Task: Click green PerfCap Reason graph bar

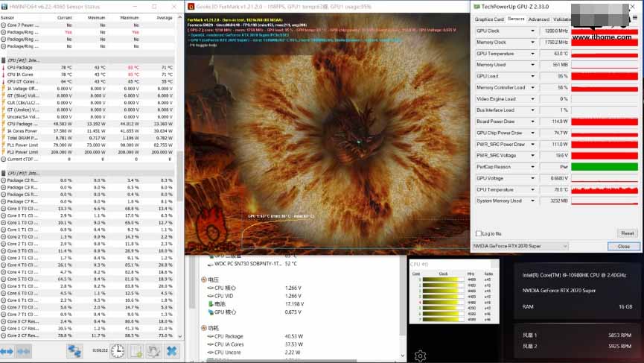Action: click(x=605, y=167)
